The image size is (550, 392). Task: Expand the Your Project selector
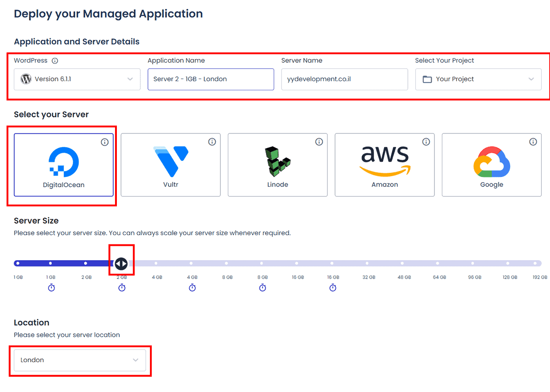point(478,79)
